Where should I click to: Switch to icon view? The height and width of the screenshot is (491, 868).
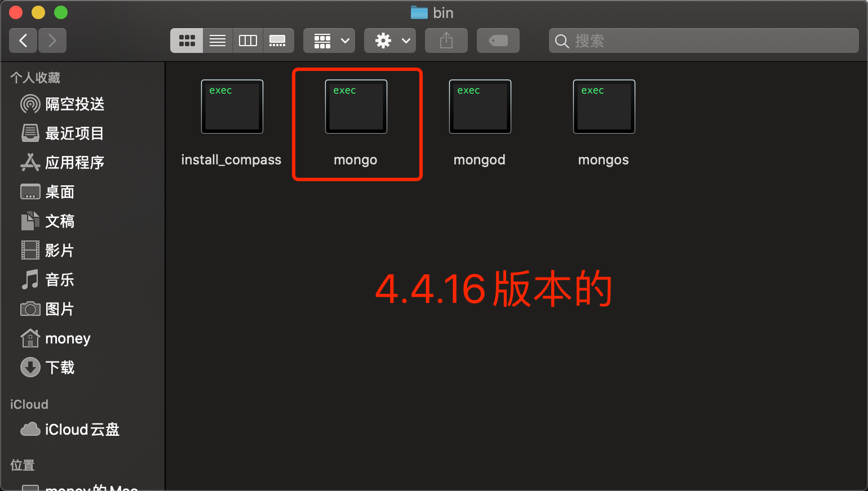(x=187, y=41)
